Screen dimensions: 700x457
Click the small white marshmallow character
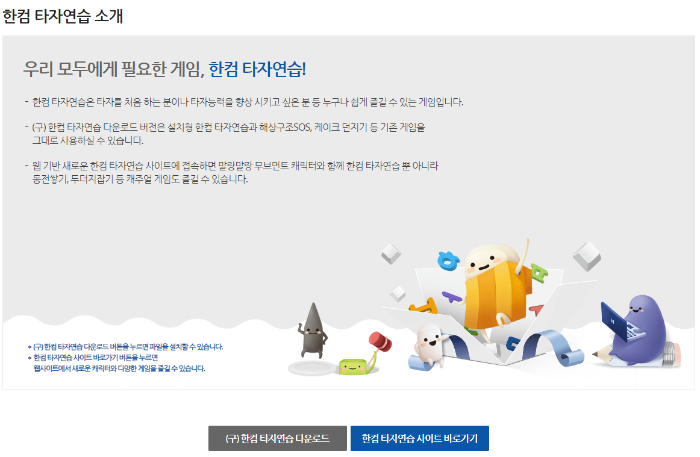[x=429, y=344]
